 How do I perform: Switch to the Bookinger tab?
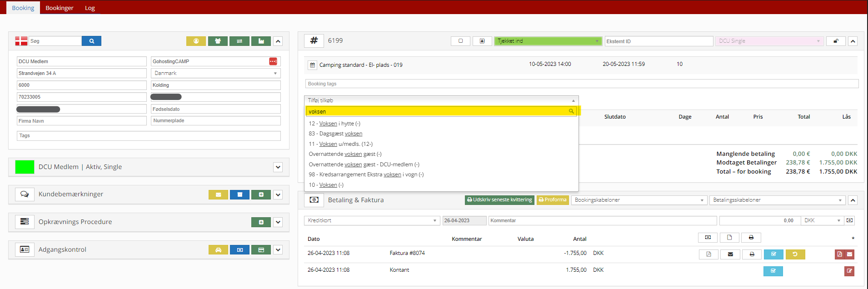[x=60, y=8]
